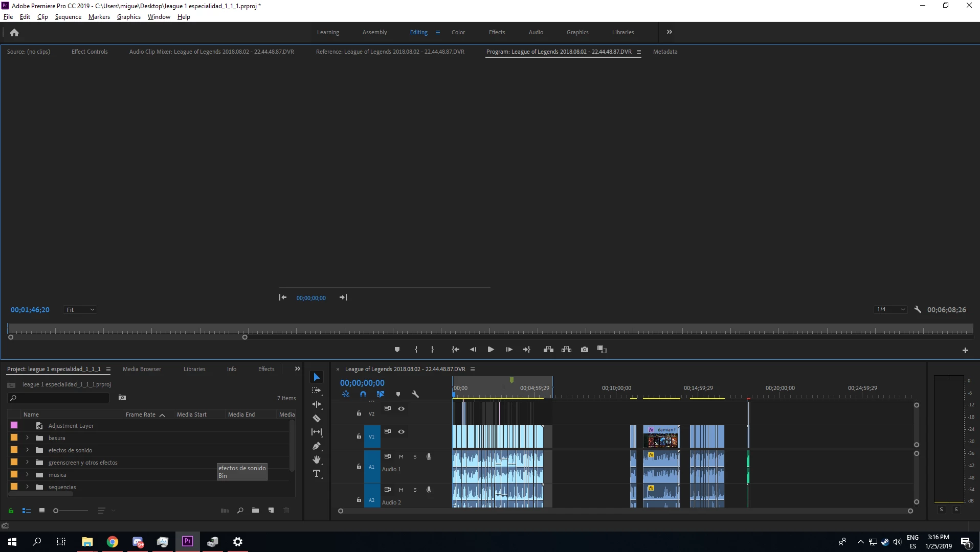Expand the greenscreen y otros efectos bin

(x=27, y=462)
